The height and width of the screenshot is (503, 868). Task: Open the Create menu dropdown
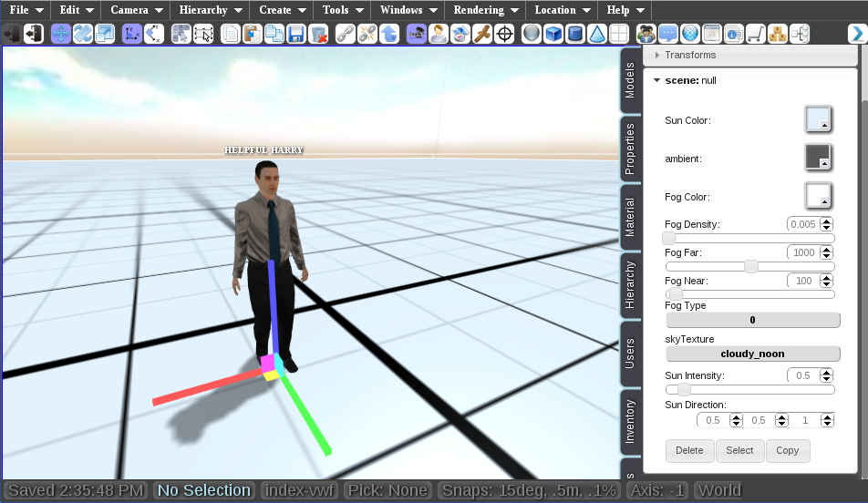[283, 10]
